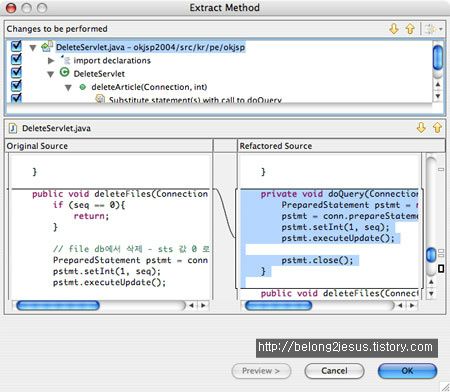Click down arrow of Refactored Source vertical scrollbar
450x392 pixels.
coord(431,293)
